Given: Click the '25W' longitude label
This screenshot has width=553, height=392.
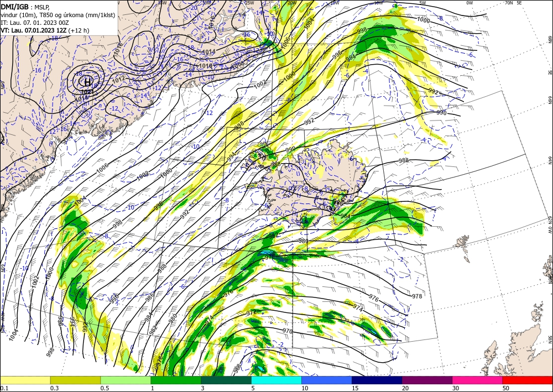Looking at the screenshot, I should click(x=249, y=3).
